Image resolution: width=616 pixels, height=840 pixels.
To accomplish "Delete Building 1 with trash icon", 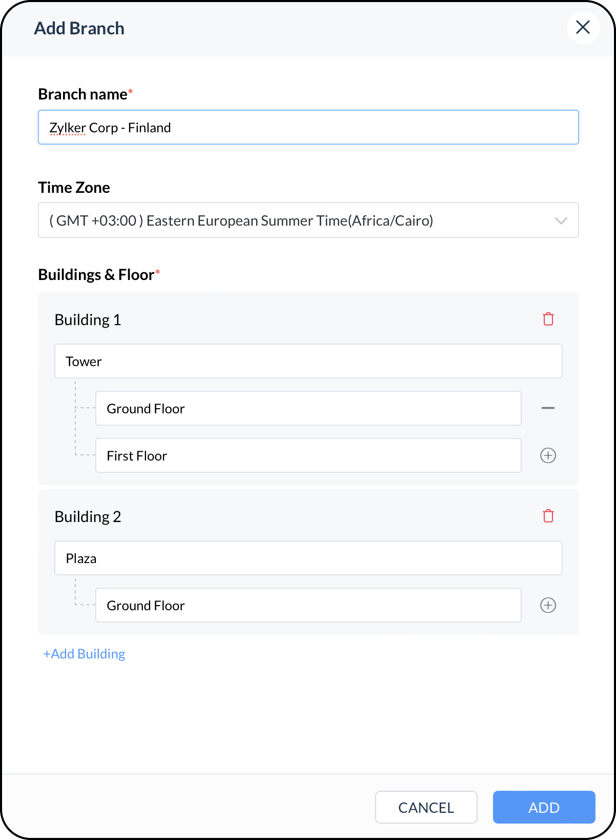I will (548, 319).
